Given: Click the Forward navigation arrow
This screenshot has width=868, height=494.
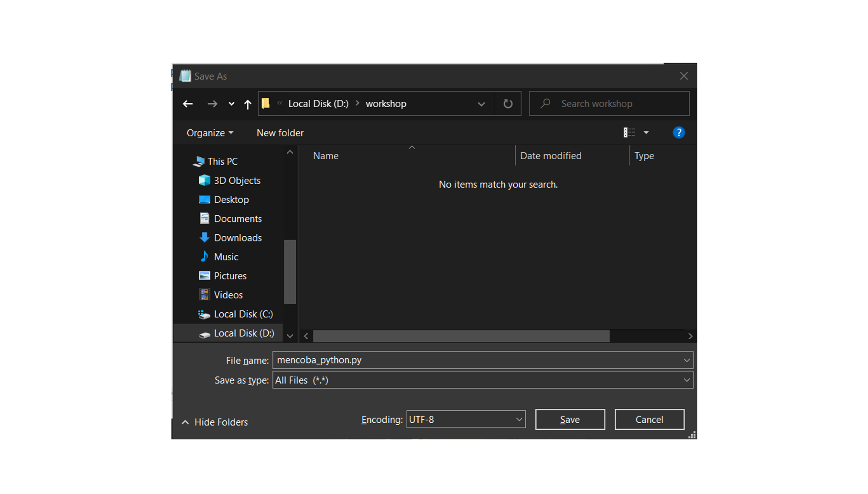Looking at the screenshot, I should tap(213, 104).
